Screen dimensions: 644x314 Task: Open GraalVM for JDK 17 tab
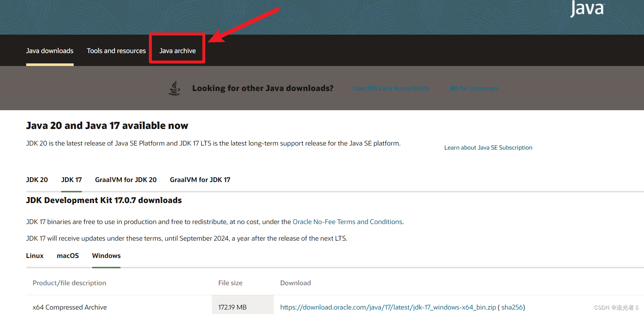[200, 180]
